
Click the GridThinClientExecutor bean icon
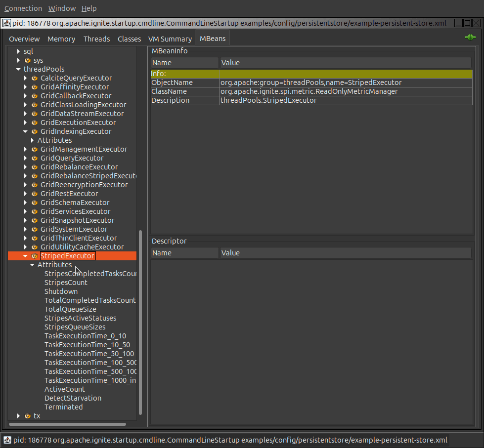[35, 239]
